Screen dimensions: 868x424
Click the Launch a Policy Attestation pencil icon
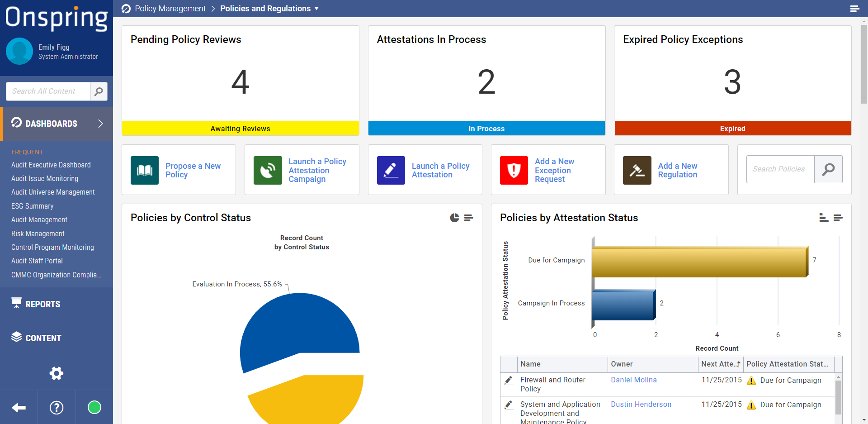[391, 170]
